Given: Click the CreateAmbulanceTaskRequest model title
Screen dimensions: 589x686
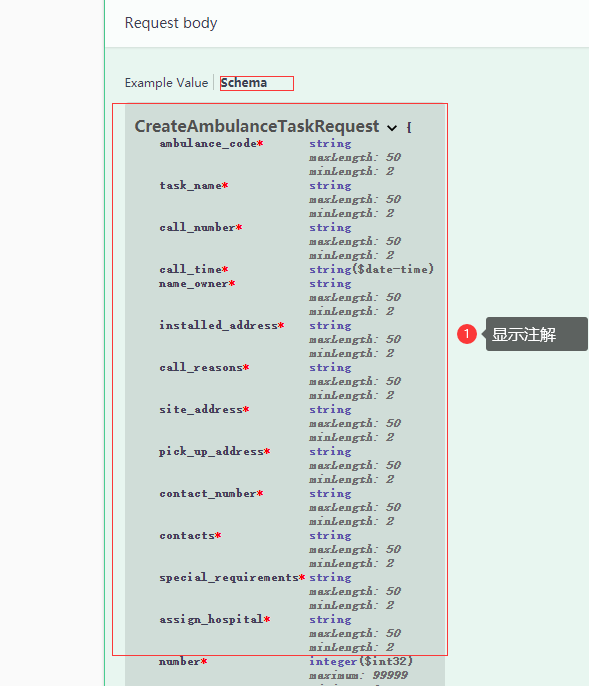Looking at the screenshot, I should click(256, 126).
